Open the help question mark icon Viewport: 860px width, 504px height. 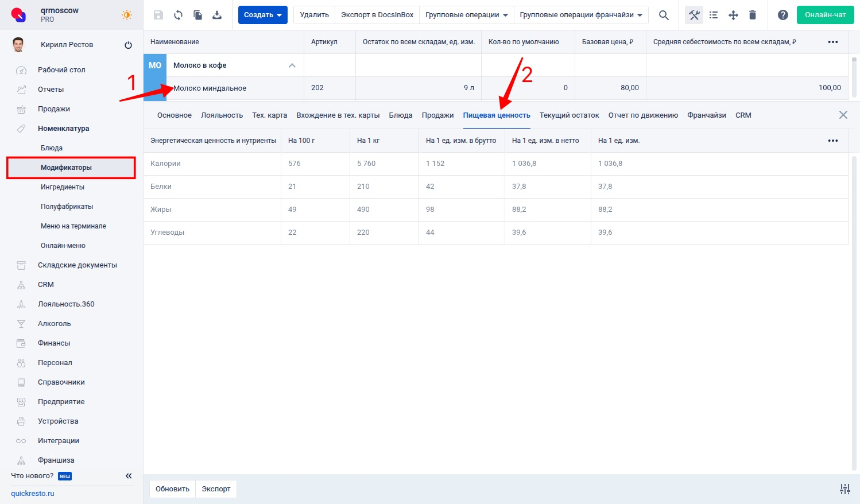[x=783, y=15]
